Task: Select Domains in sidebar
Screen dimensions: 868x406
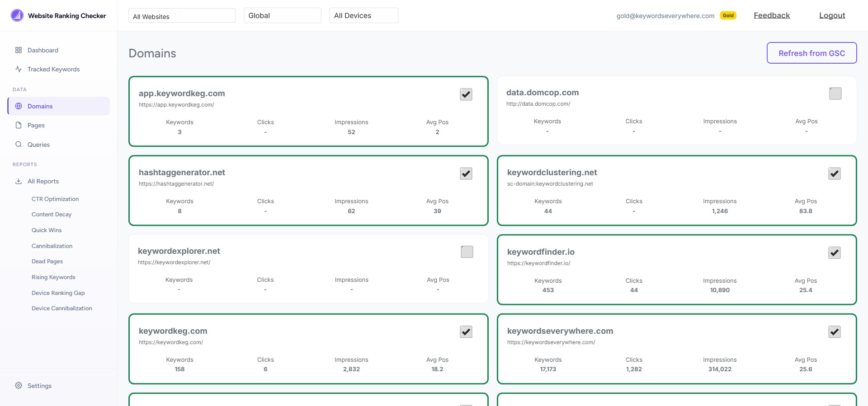Action: (58, 106)
